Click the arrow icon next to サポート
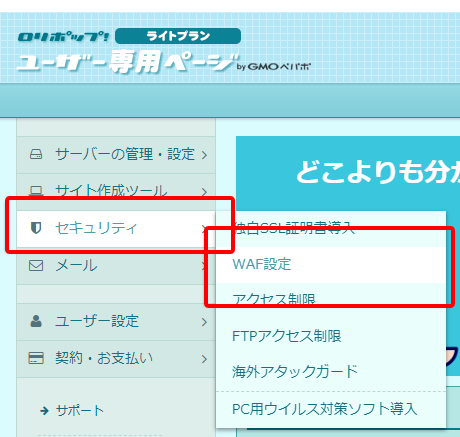This screenshot has width=460, height=437. coord(44,411)
